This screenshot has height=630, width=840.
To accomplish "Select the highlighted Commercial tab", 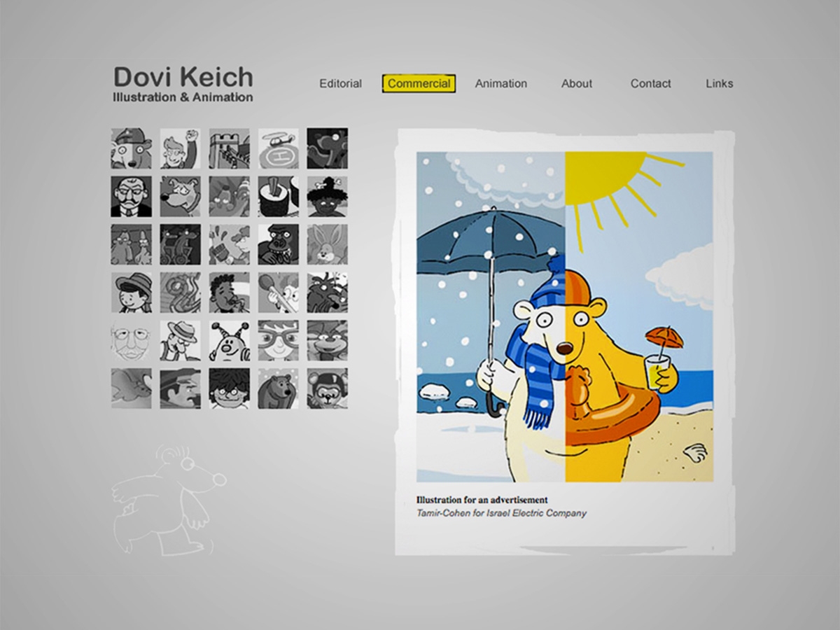I will [419, 83].
